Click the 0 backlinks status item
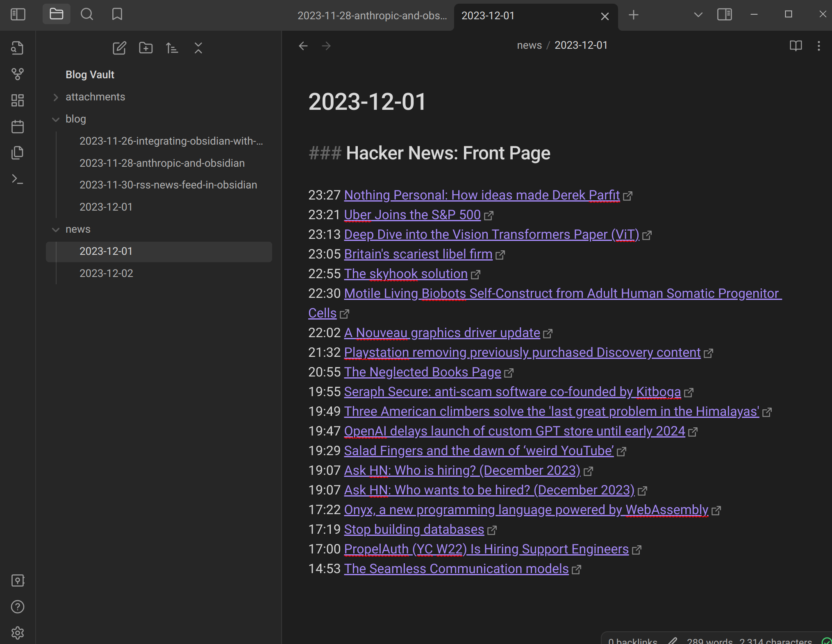The width and height of the screenshot is (832, 644). click(632, 640)
